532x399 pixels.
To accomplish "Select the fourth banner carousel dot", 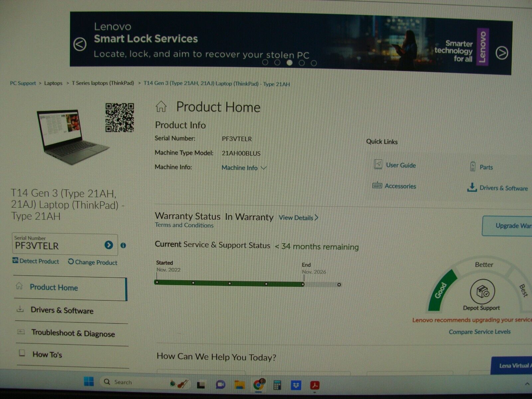I will coord(302,63).
